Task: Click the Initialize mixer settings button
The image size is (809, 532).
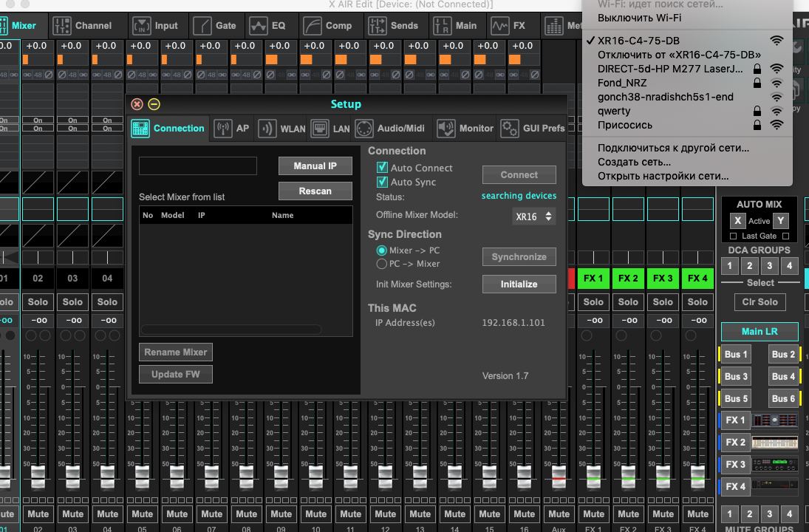Action: [x=519, y=284]
